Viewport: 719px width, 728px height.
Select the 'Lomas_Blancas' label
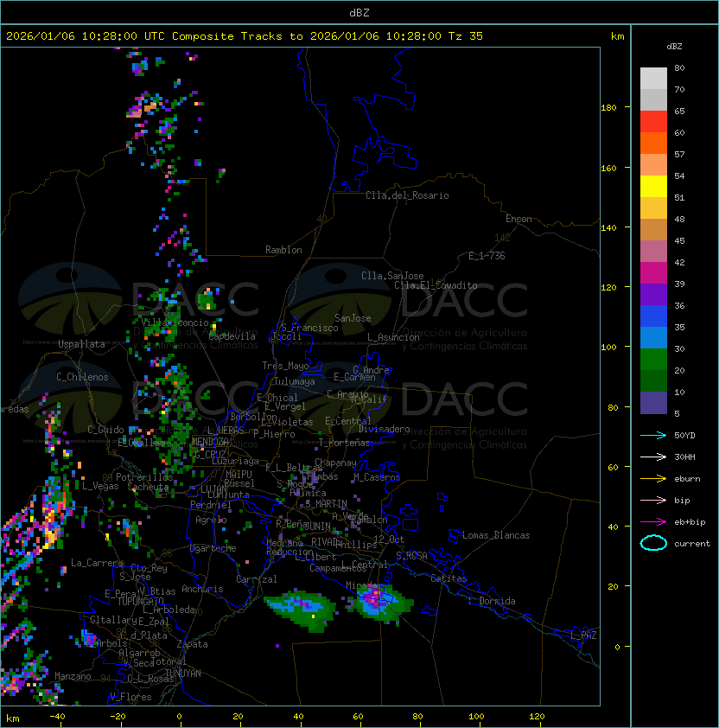[x=496, y=535]
